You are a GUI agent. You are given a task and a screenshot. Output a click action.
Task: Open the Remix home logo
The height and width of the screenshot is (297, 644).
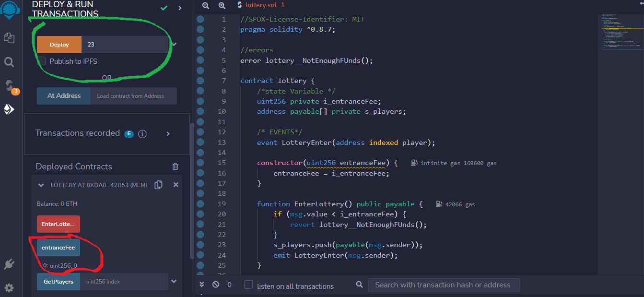pyautogui.click(x=9, y=10)
